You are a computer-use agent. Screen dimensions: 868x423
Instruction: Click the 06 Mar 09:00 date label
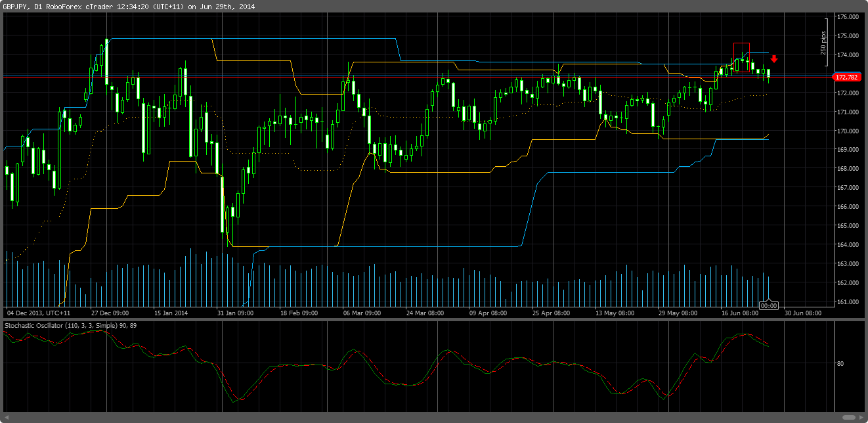[362, 313]
